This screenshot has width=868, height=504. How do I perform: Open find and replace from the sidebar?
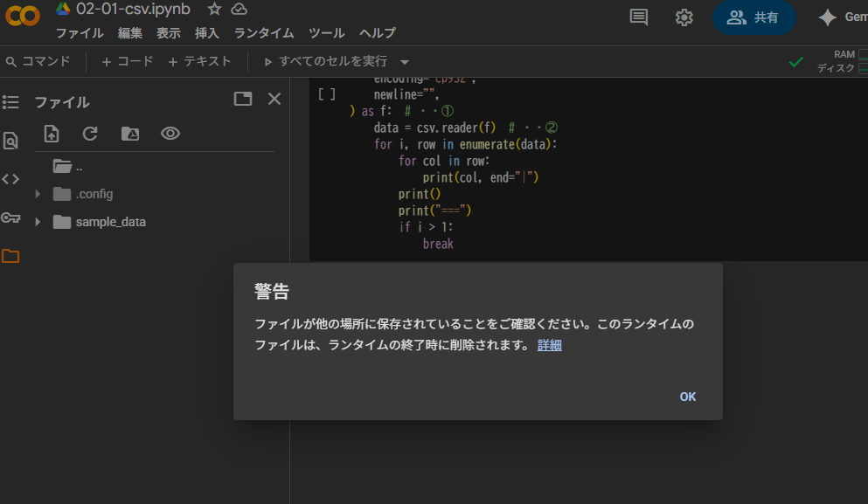click(10, 141)
